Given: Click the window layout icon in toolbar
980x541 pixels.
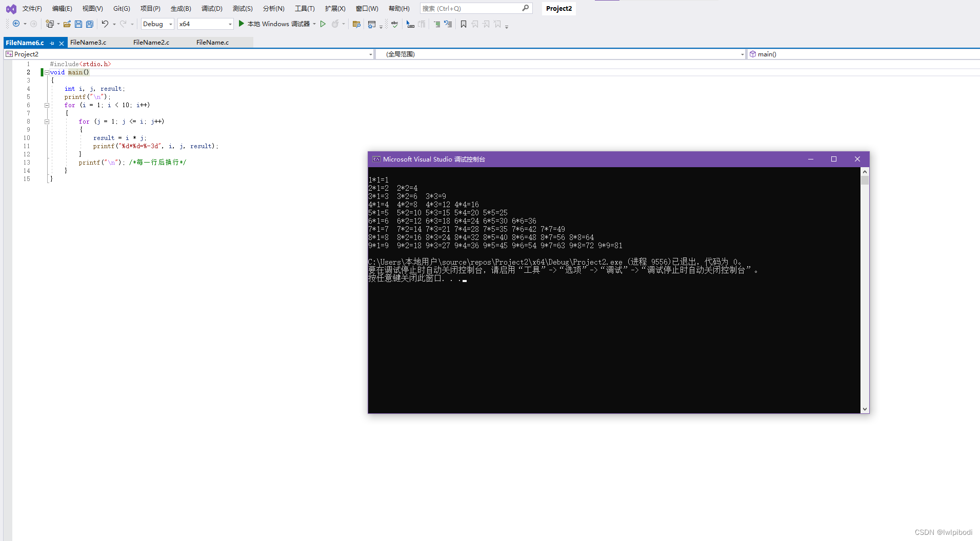Looking at the screenshot, I should (372, 24).
